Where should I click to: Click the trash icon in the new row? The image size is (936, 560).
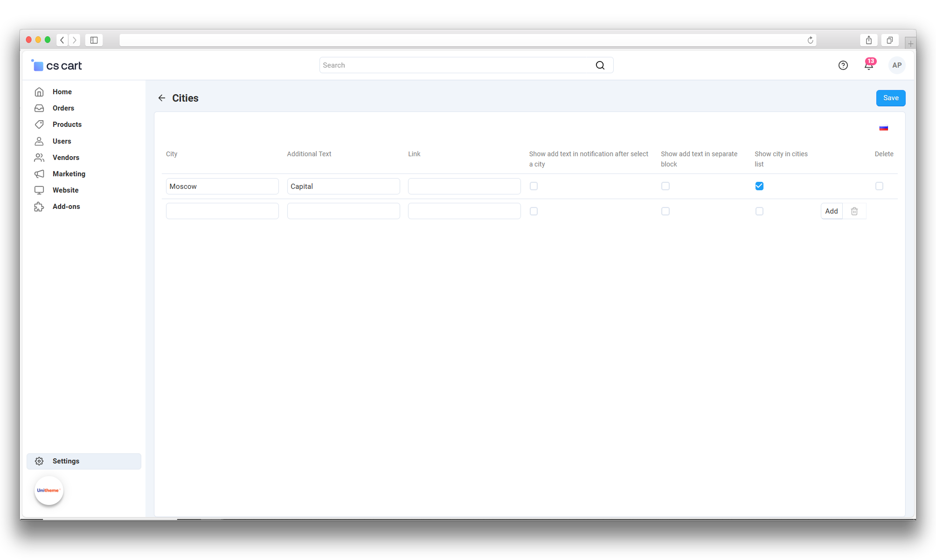point(854,211)
